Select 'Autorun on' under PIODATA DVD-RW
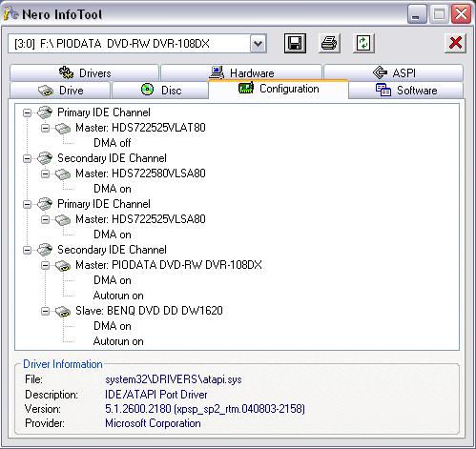This screenshot has width=476, height=449. coord(118,296)
